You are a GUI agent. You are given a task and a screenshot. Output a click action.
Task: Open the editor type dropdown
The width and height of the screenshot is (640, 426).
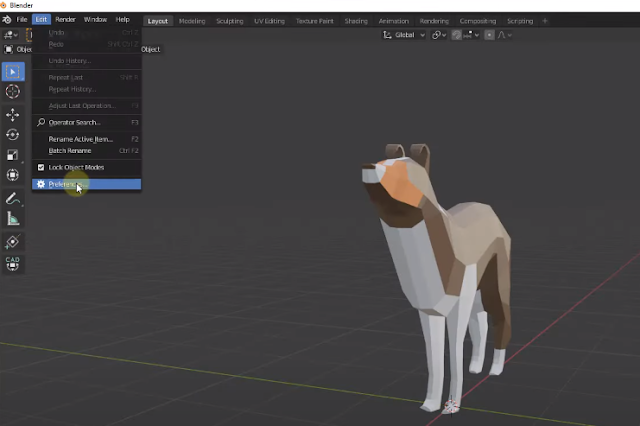[x=11, y=35]
